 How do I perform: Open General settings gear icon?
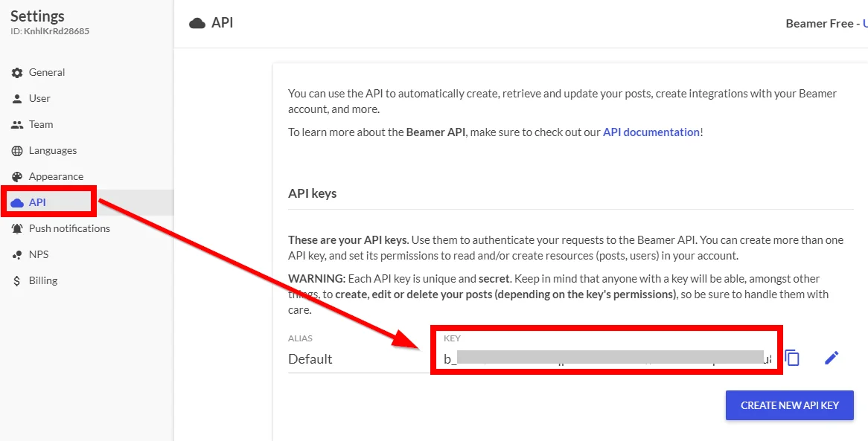[17, 72]
